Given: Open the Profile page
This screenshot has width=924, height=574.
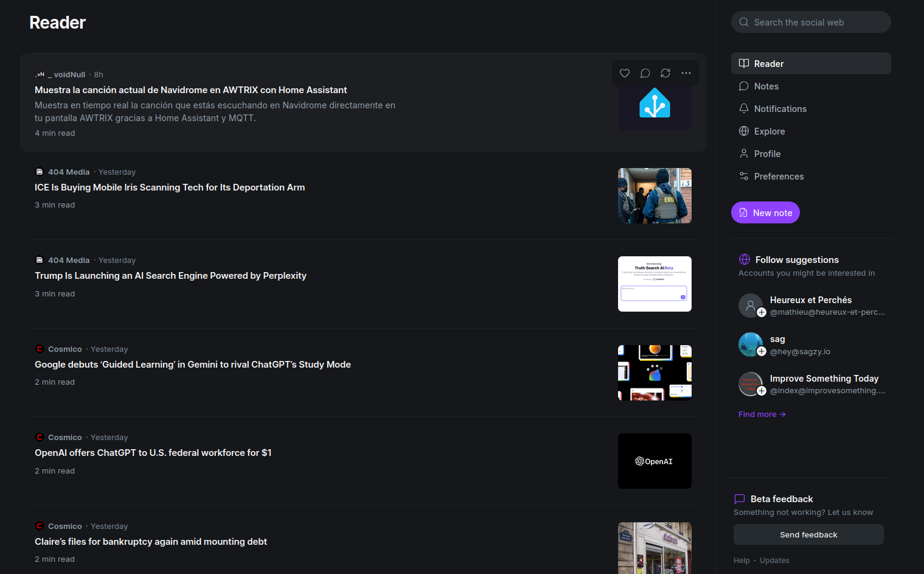Looking at the screenshot, I should pos(811,153).
